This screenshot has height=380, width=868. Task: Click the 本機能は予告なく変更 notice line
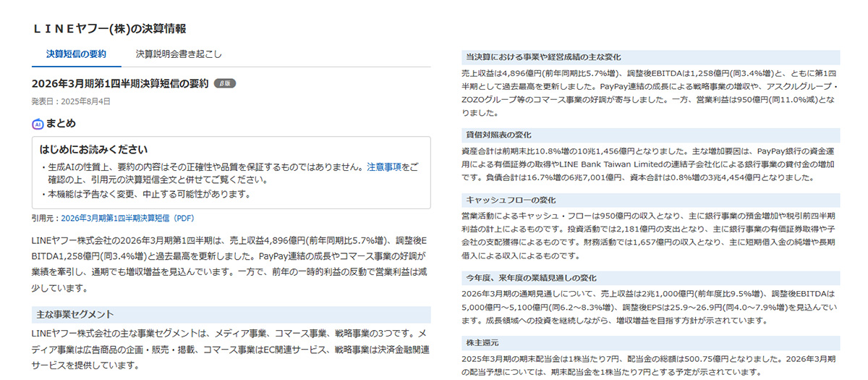point(147,194)
